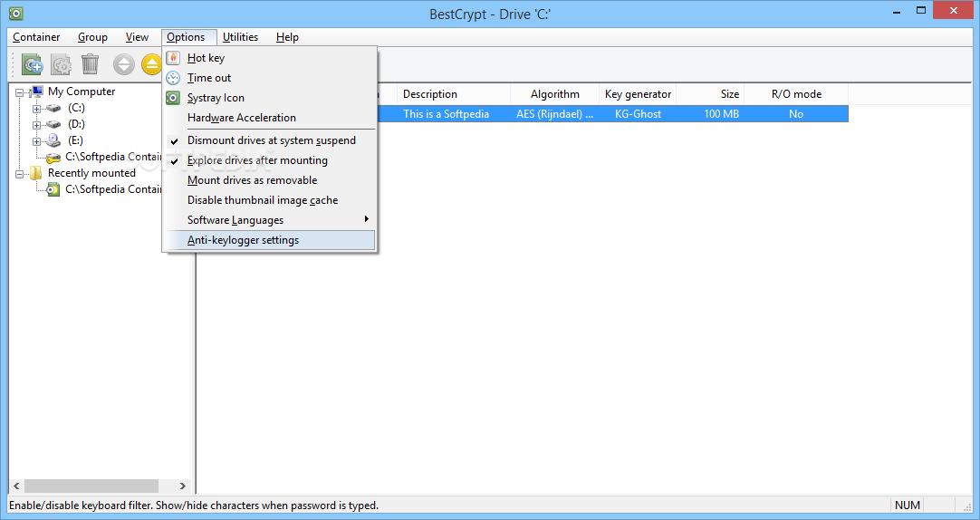Image resolution: width=980 pixels, height=520 pixels.
Task: Click the tree panel horizontal scrollbar thumb
Action: 91,486
